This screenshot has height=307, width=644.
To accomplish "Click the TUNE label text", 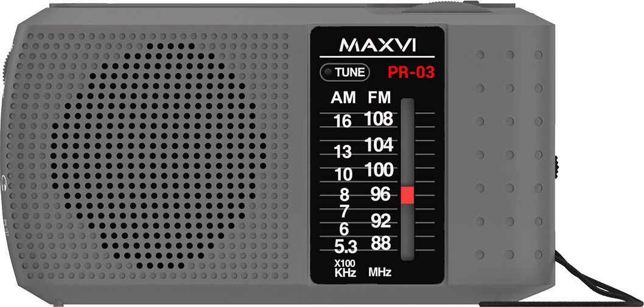I will 350,72.
